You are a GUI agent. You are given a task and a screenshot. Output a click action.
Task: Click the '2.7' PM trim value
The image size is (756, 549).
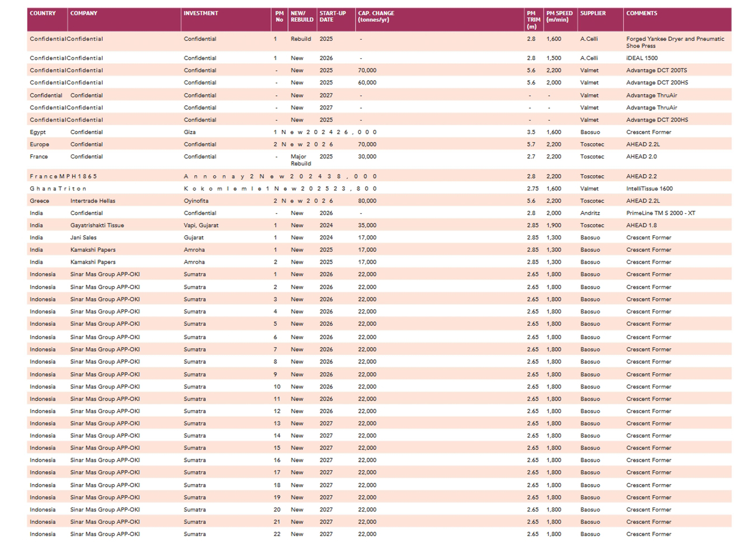pos(531,157)
